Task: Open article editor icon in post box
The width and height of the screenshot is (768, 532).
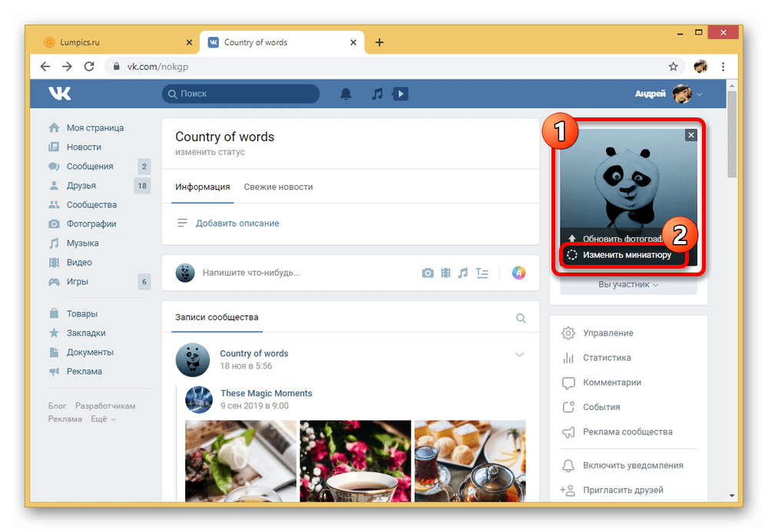Action: click(482, 273)
